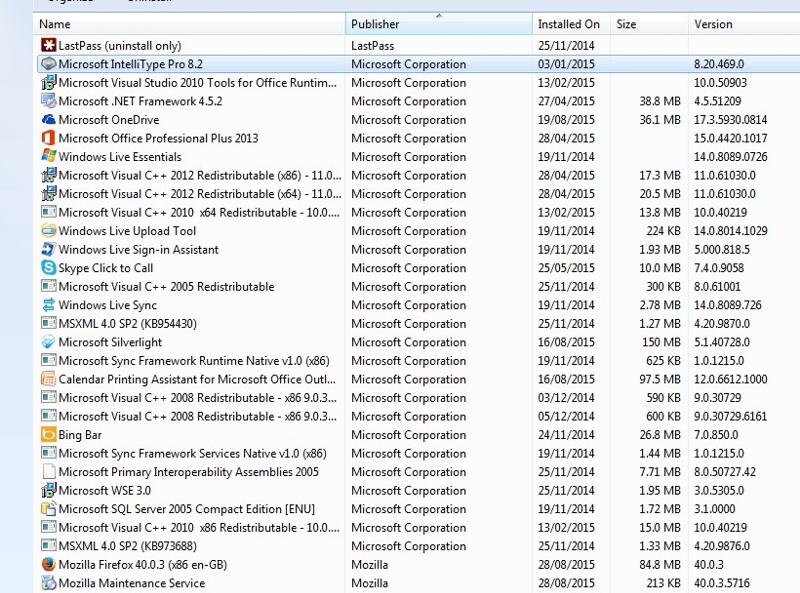This screenshot has height=593, width=800.
Task: Select the Windows Live Essentials icon
Action: pyautogui.click(x=48, y=157)
